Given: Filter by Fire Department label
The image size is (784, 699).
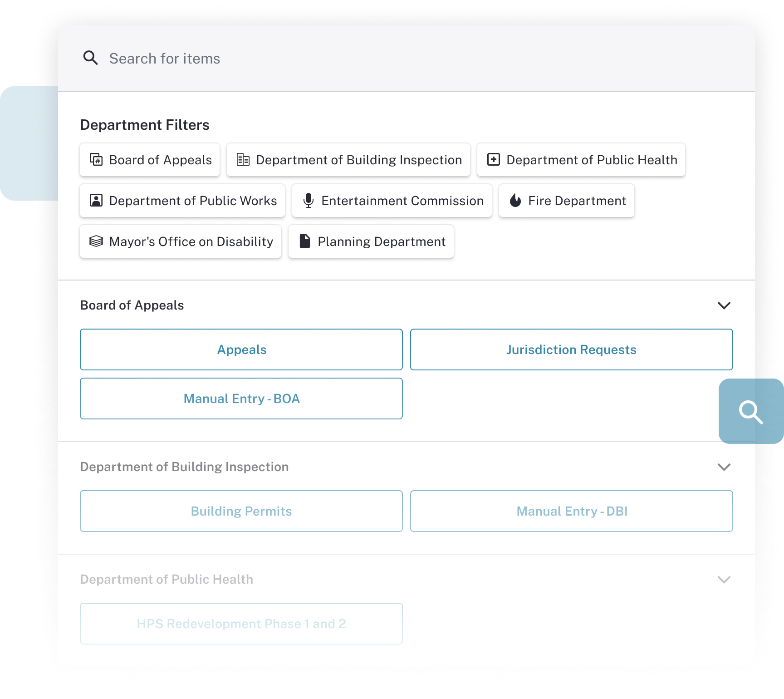Looking at the screenshot, I should click(577, 201).
